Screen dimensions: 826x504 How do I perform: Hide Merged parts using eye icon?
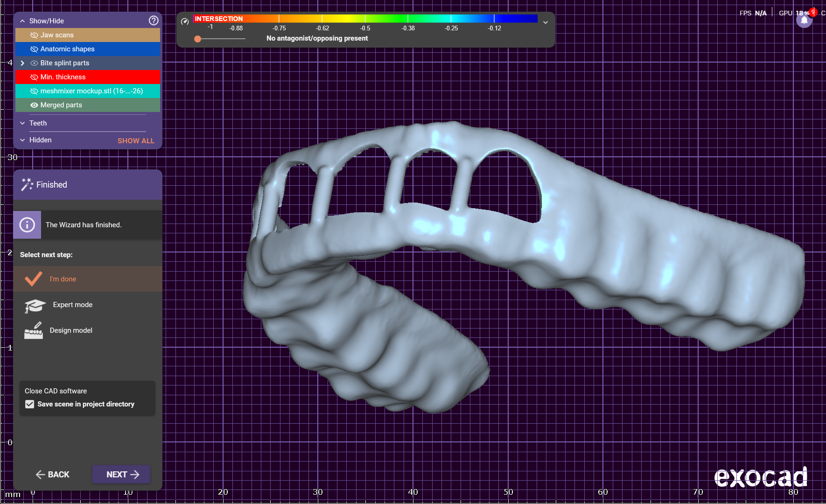pyautogui.click(x=34, y=105)
